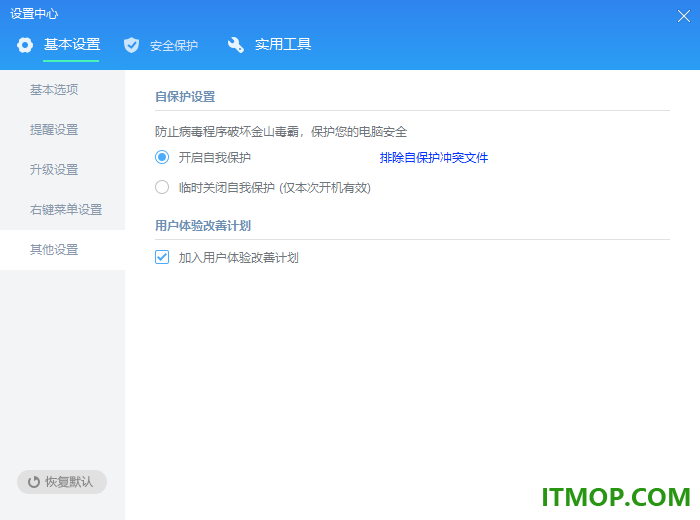The image size is (700, 520).
Task: Open the 排除自保护冲突文件 link
Action: coord(434,158)
